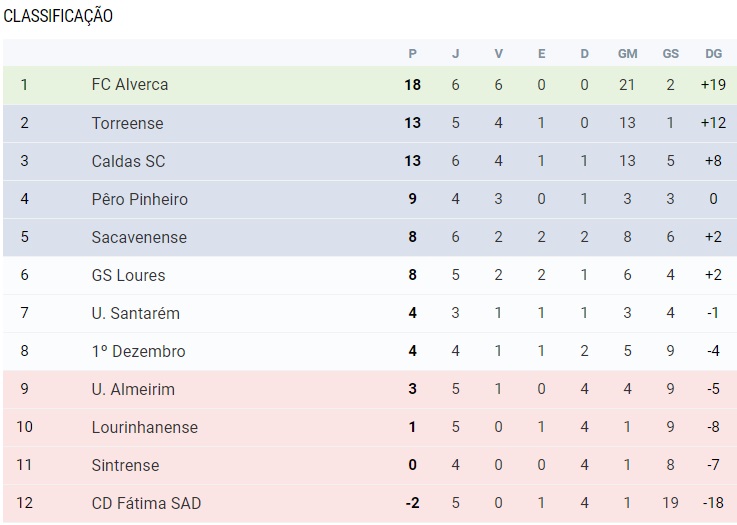Sort table by the P points column
Viewport: 737px width, 525px height.
[x=413, y=54]
